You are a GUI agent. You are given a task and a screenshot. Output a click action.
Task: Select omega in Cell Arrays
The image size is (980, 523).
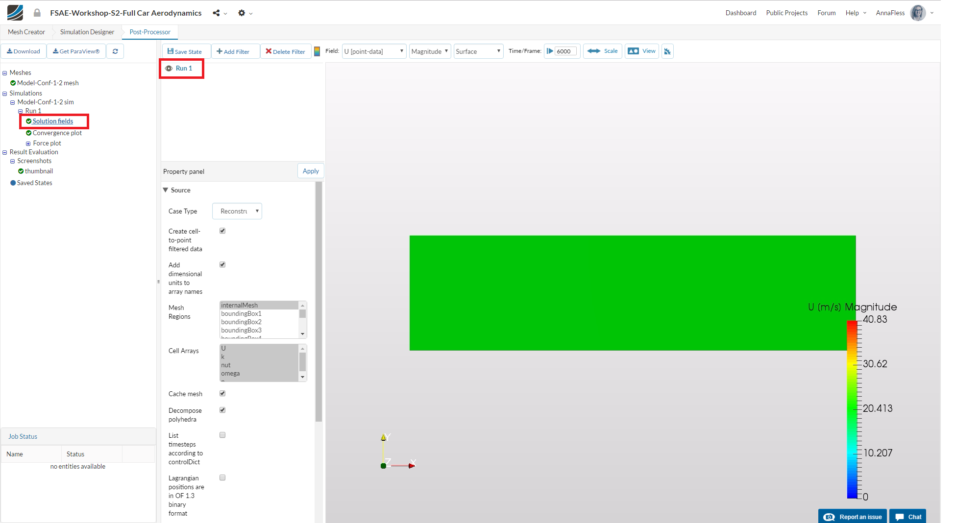[259, 373]
